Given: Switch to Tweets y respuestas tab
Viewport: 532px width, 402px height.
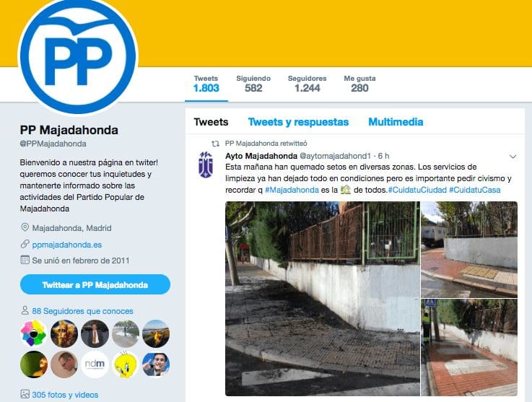Looking at the screenshot, I should point(298,122).
